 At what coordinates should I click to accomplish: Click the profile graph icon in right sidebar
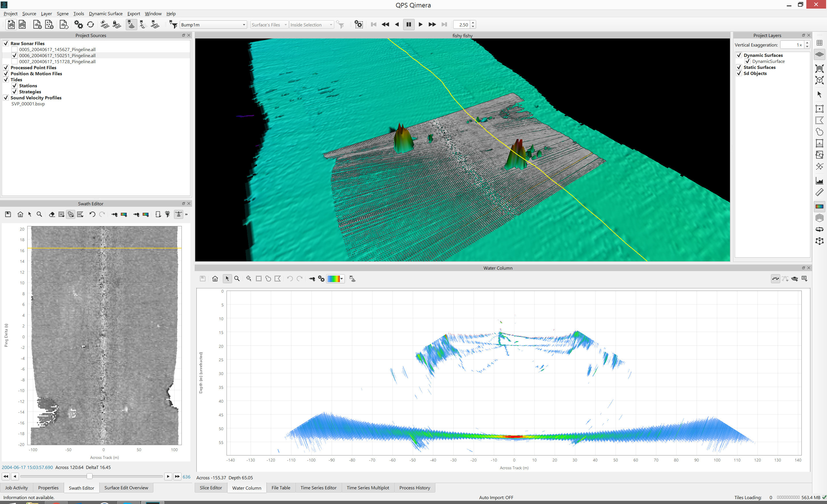(819, 181)
